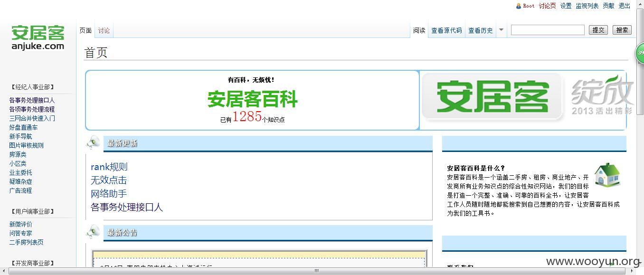Click the horizontal scrollbar left arrow
The height and width of the screenshot is (275, 644).
pyautogui.click(x=4, y=271)
